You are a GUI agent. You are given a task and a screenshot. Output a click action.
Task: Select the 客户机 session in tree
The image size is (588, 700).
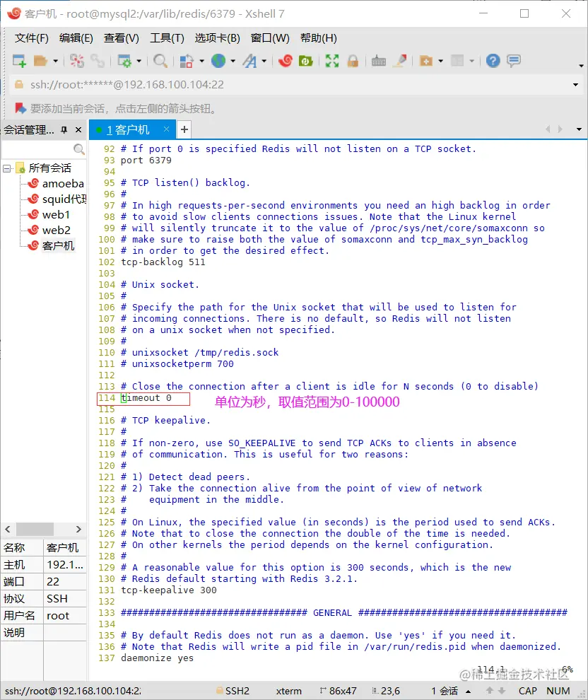(x=58, y=246)
